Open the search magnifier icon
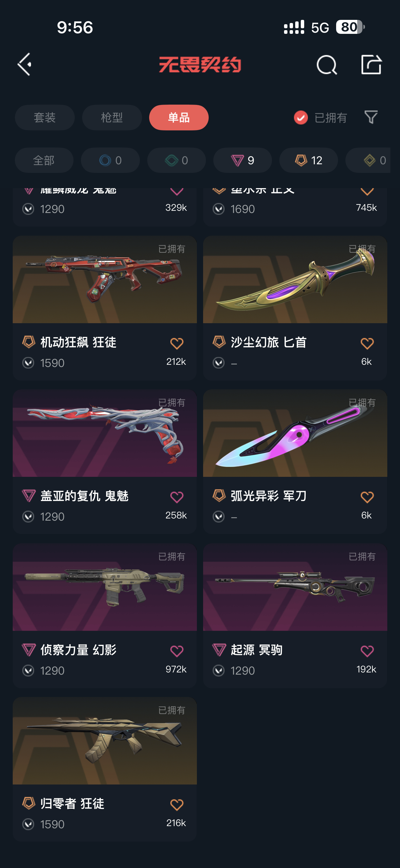The width and height of the screenshot is (400, 868). click(x=327, y=65)
